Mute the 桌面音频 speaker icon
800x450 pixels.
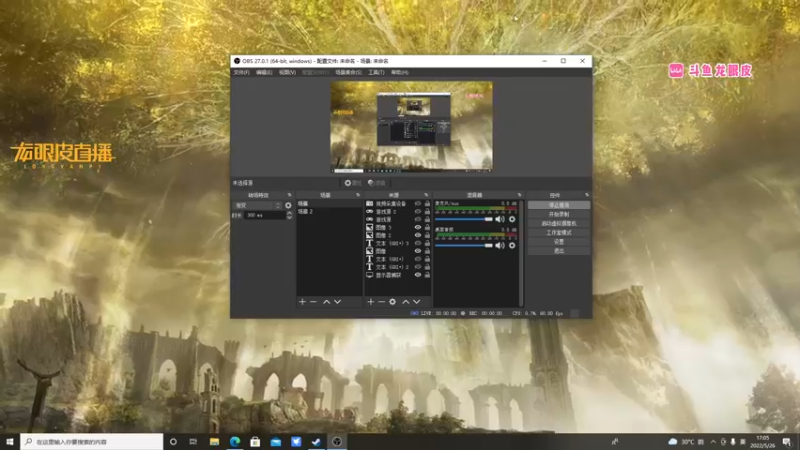tap(500, 245)
